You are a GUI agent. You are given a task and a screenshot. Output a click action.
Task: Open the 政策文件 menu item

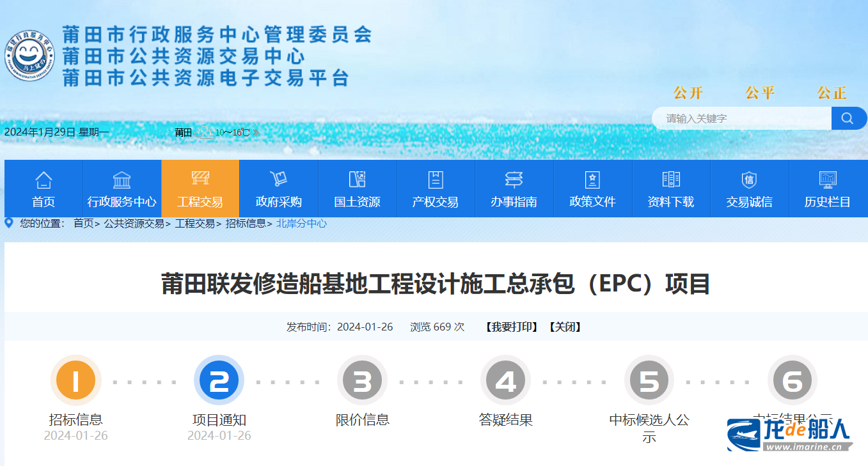pyautogui.click(x=592, y=202)
